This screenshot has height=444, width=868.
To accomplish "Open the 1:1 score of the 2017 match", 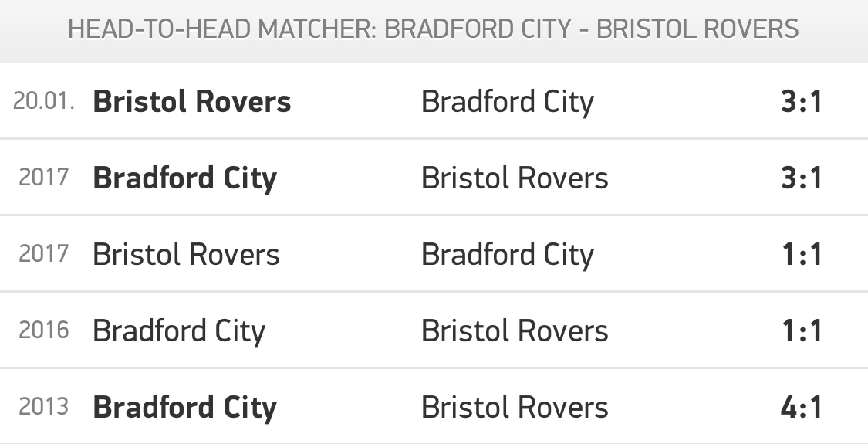I will 802,255.
